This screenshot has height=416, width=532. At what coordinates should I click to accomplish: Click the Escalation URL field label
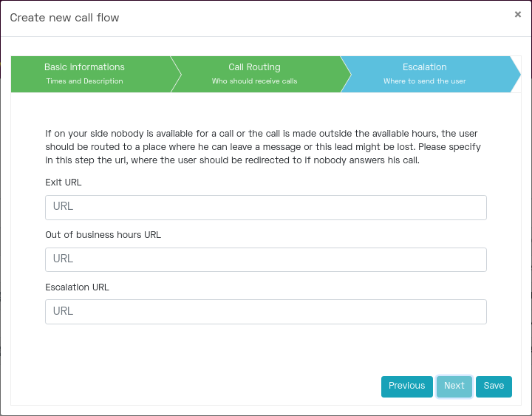pyautogui.click(x=78, y=287)
